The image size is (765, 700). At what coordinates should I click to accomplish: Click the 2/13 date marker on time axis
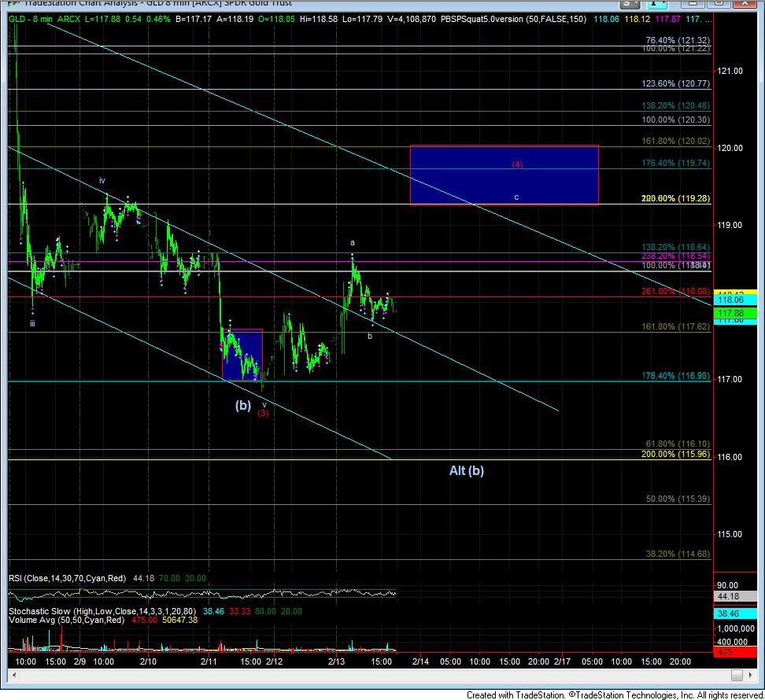[x=336, y=661]
